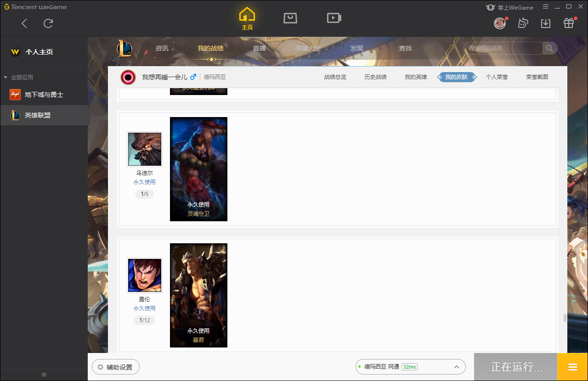588x381 pixels.
Task: Open 辅助设置 settings button
Action: (116, 367)
